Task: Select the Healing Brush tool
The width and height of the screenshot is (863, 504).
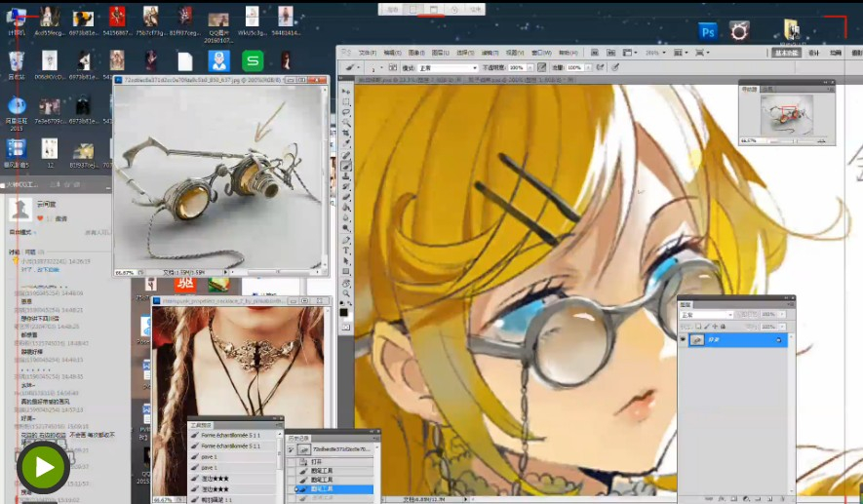Action: tap(346, 155)
